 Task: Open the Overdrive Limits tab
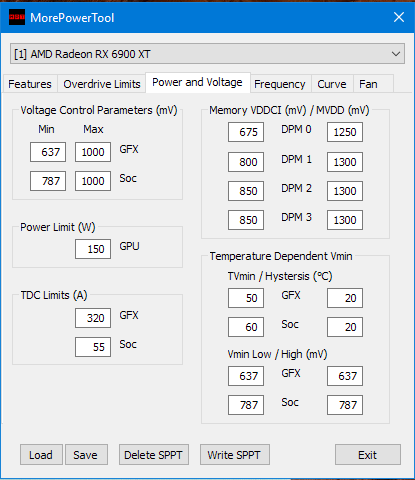[102, 84]
